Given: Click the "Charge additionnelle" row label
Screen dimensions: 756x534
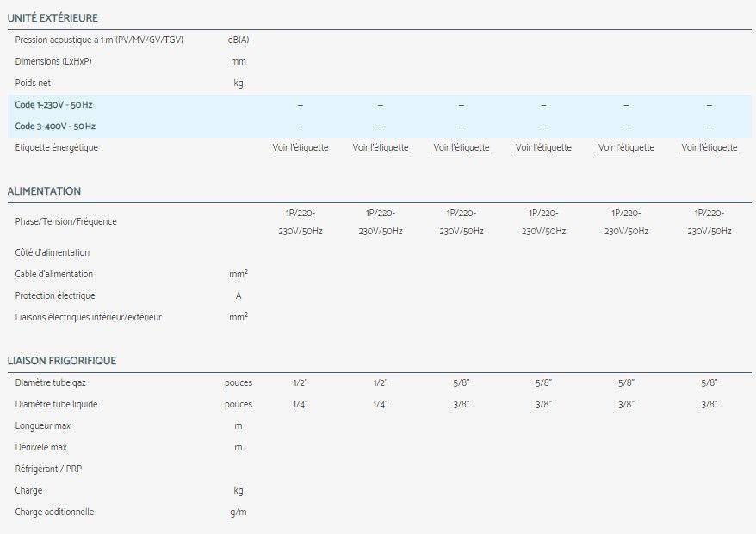Looking at the screenshot, I should (x=54, y=512).
